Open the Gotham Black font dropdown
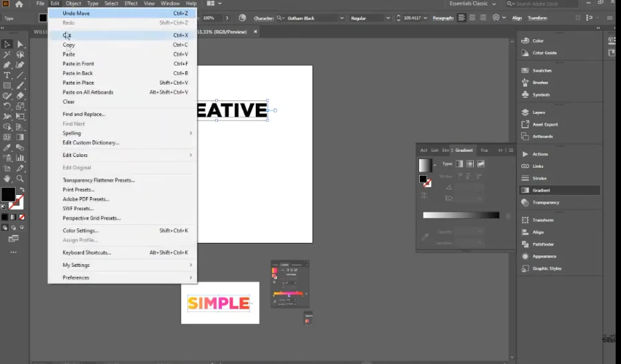The image size is (621, 364). (x=341, y=18)
